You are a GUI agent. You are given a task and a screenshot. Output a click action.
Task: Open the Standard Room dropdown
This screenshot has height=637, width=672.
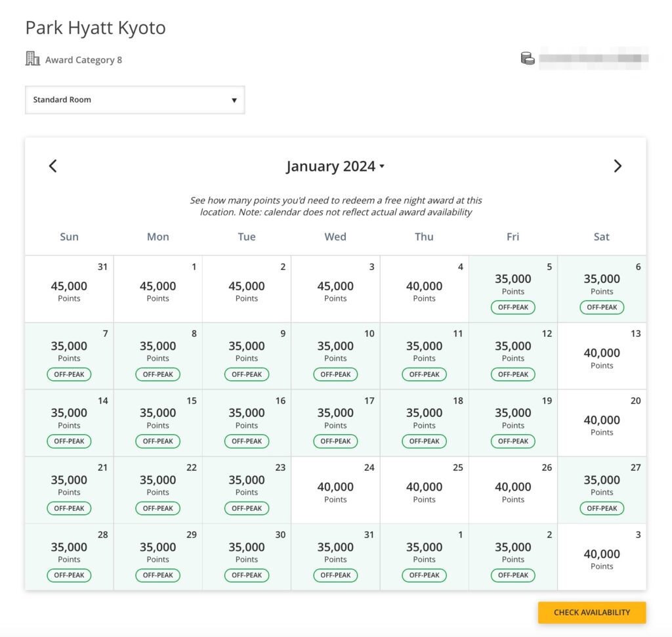[135, 99]
